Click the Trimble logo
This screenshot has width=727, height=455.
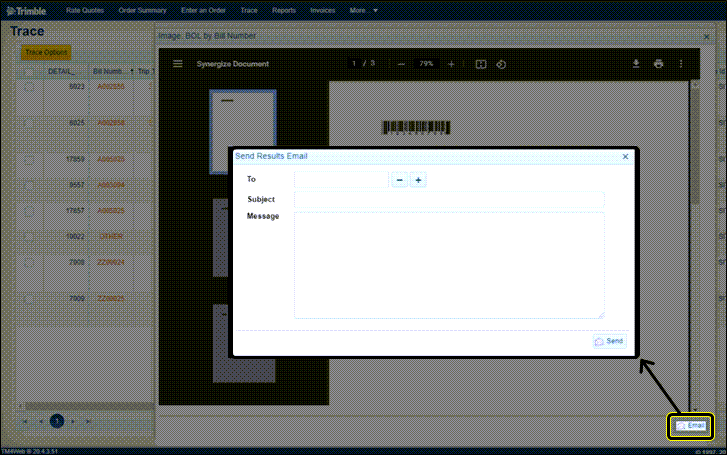click(26, 11)
